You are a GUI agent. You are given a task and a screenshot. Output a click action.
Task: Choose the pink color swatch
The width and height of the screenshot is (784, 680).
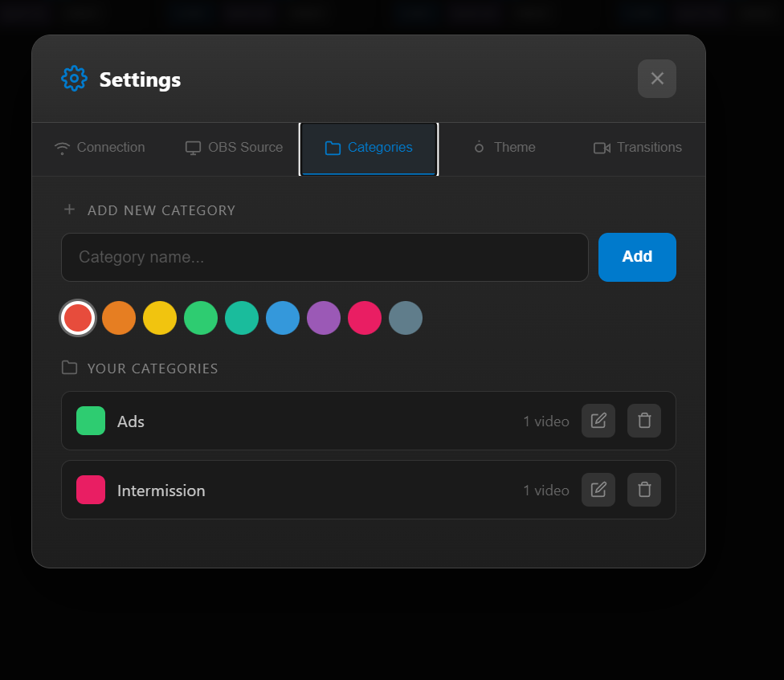365,318
